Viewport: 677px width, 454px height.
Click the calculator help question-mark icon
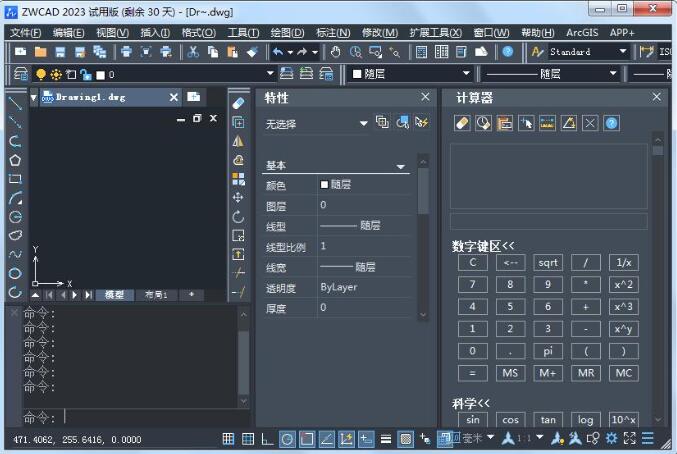coord(611,123)
